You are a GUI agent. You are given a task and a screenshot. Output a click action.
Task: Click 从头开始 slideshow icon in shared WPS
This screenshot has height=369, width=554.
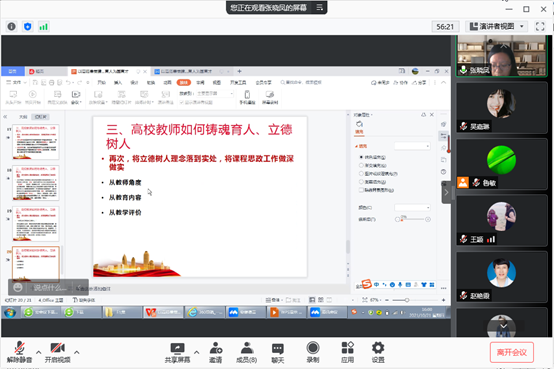click(13, 97)
